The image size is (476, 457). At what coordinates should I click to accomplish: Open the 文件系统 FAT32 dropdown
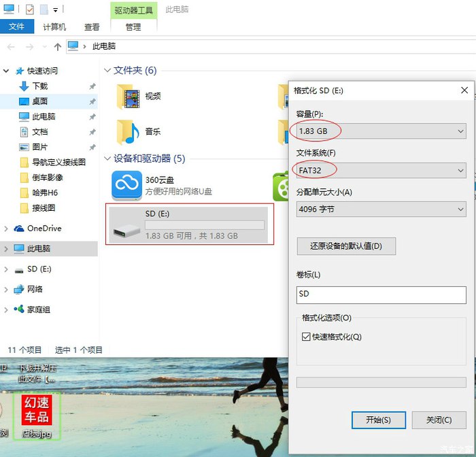point(381,170)
